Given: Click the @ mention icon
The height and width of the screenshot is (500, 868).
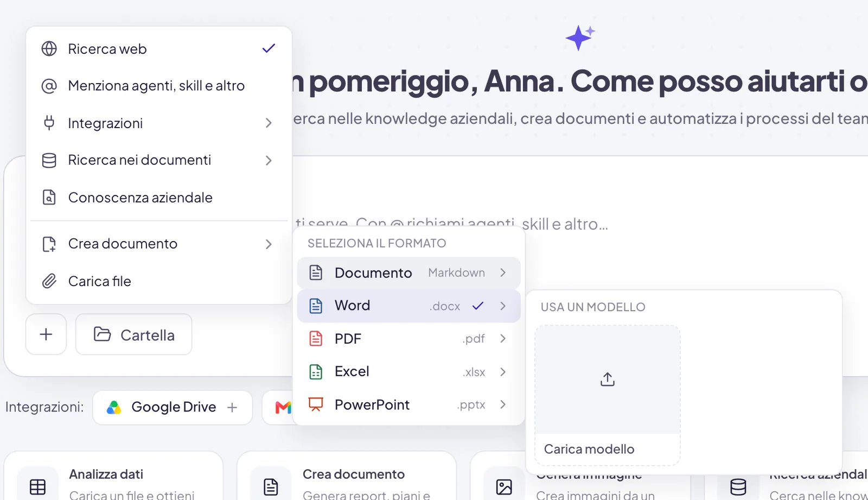Looking at the screenshot, I should click(x=49, y=86).
